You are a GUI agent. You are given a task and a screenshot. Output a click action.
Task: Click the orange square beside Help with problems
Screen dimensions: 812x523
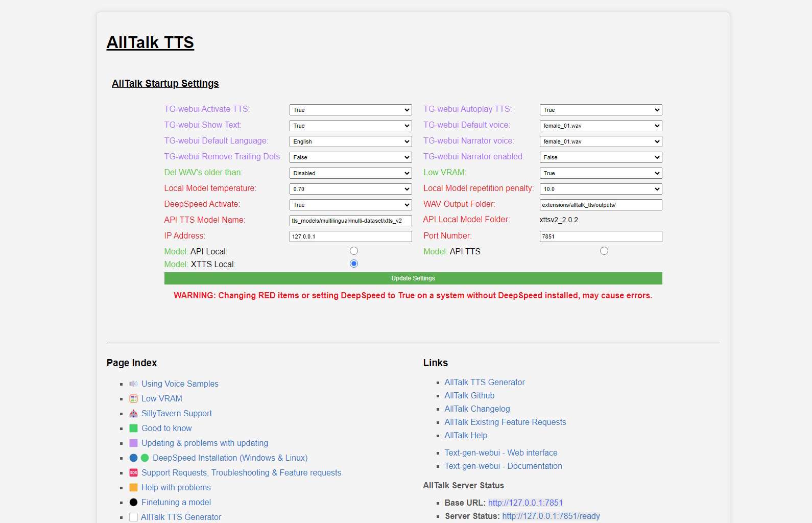(133, 487)
